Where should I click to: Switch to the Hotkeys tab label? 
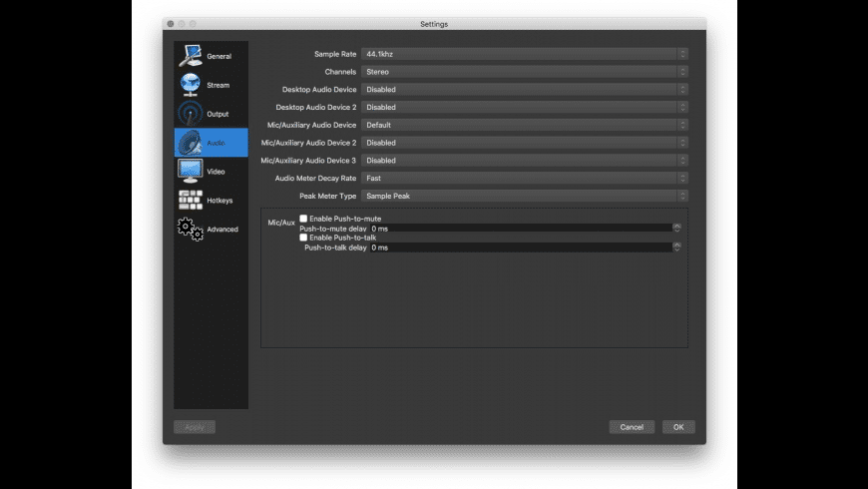click(x=219, y=201)
